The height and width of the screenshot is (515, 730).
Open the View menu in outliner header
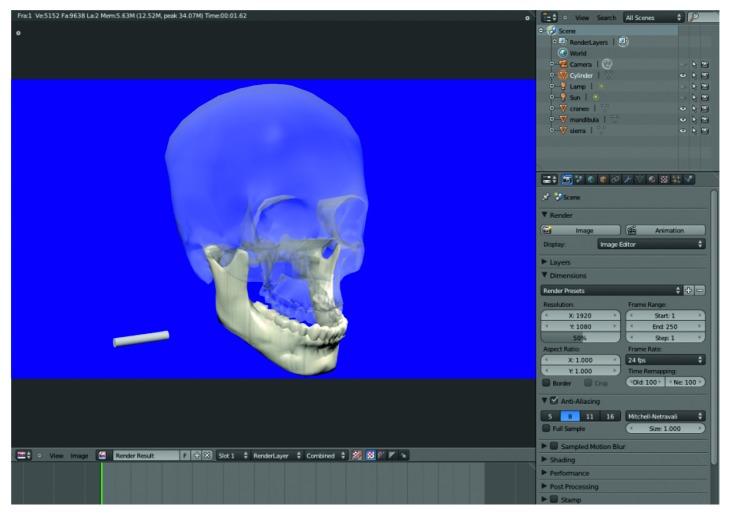pyautogui.click(x=581, y=18)
